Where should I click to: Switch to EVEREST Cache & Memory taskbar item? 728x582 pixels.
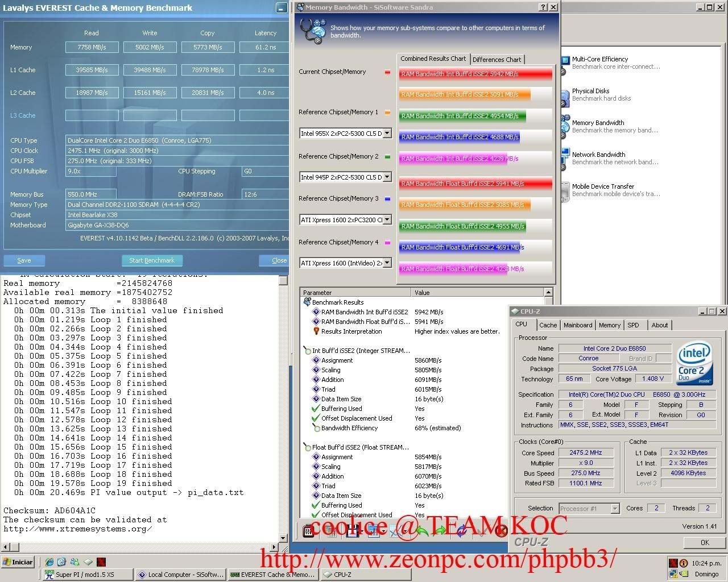272,575
